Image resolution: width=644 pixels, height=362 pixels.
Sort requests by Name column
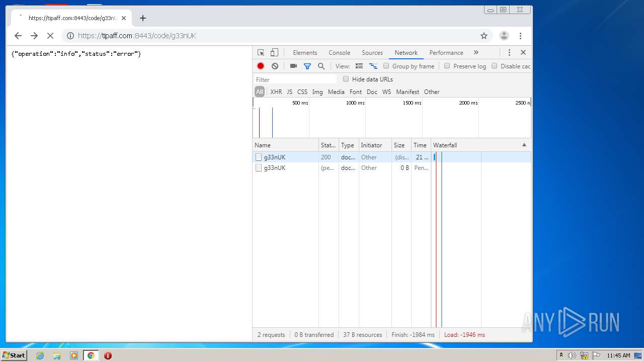(x=286, y=145)
